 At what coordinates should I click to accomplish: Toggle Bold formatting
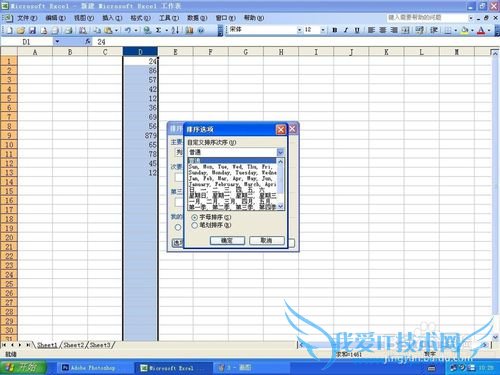335,30
